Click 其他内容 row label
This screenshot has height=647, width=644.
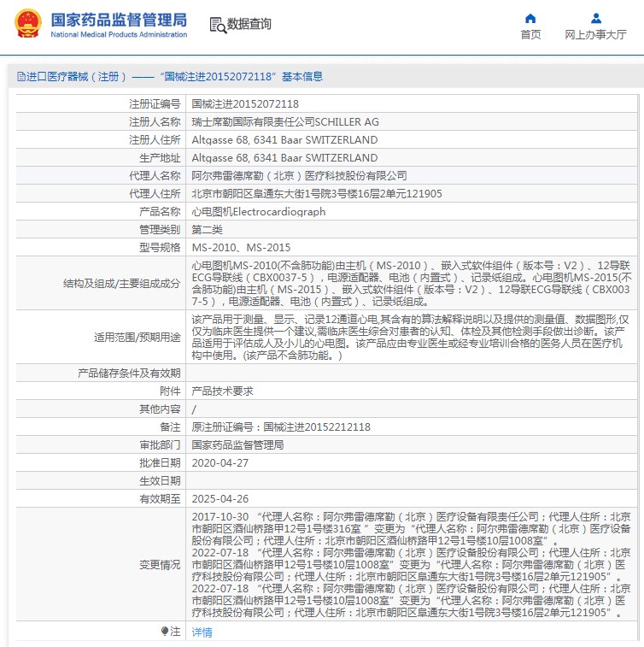[160, 409]
